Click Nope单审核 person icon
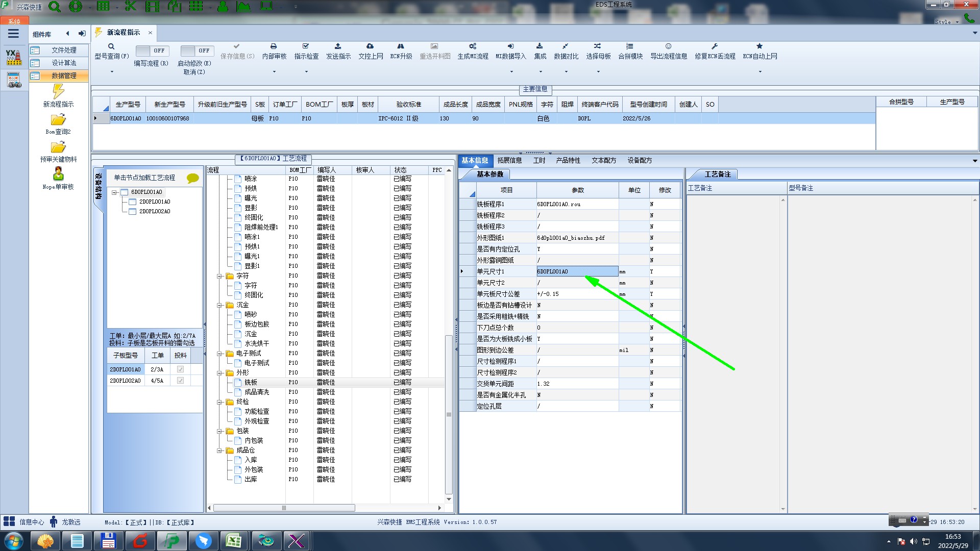 click(x=58, y=174)
